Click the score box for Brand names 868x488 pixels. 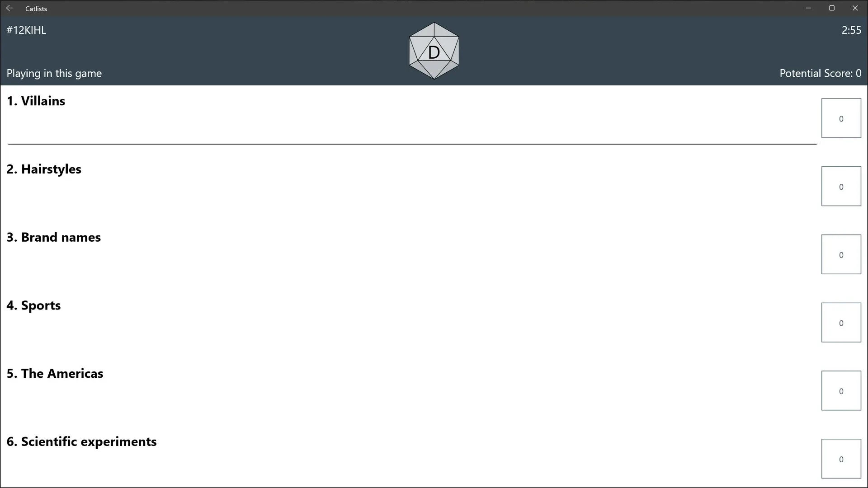pyautogui.click(x=841, y=254)
